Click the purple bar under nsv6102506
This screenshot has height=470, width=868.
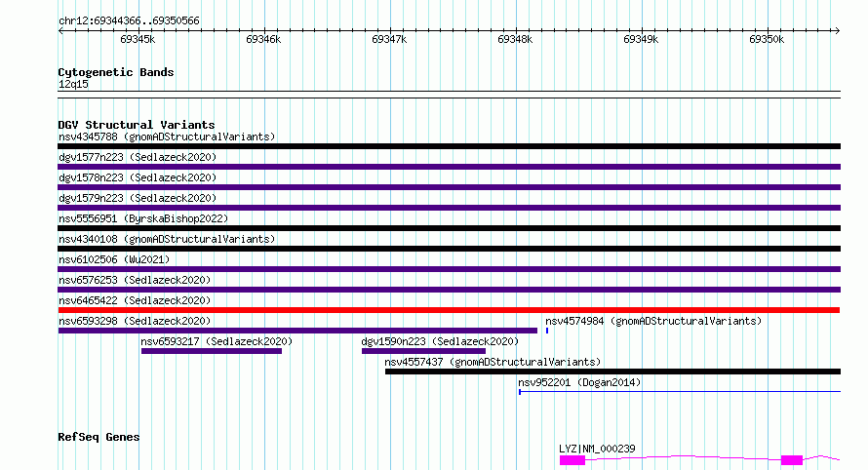tap(449, 269)
